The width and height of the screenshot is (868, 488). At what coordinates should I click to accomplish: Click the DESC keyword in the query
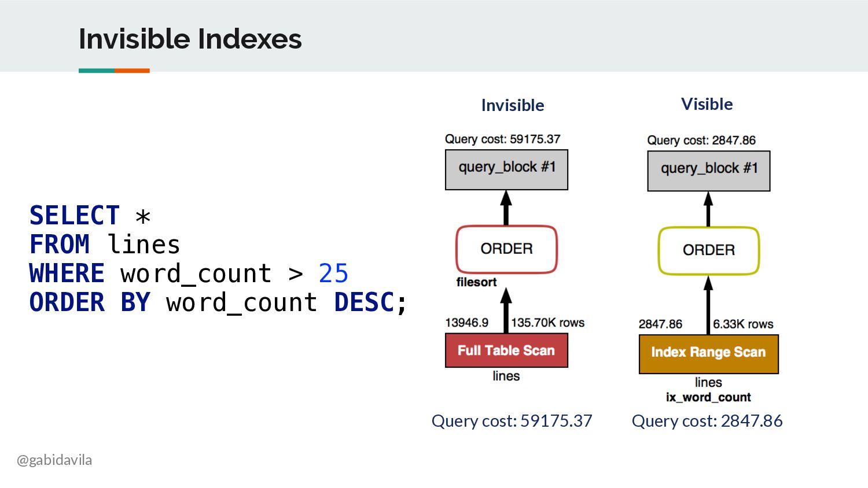(x=364, y=302)
